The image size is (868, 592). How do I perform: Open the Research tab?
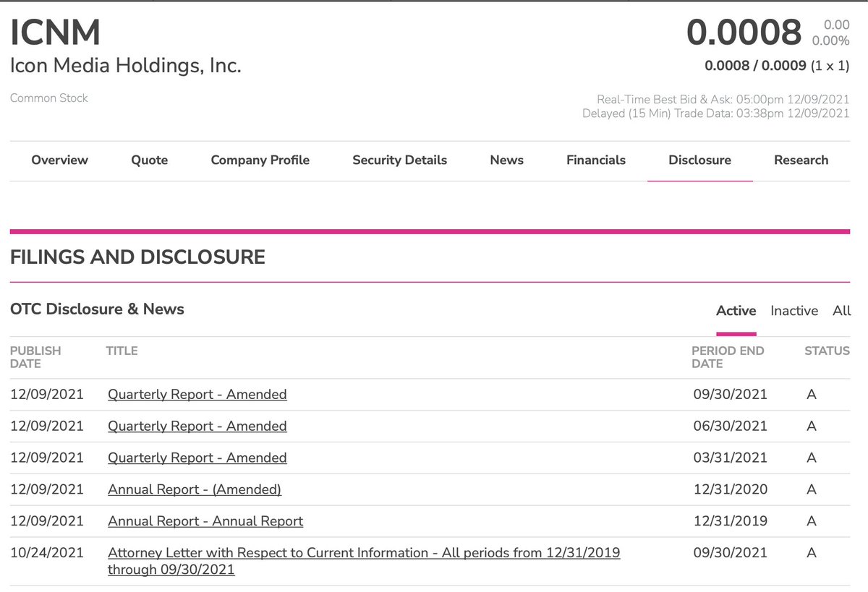801,160
